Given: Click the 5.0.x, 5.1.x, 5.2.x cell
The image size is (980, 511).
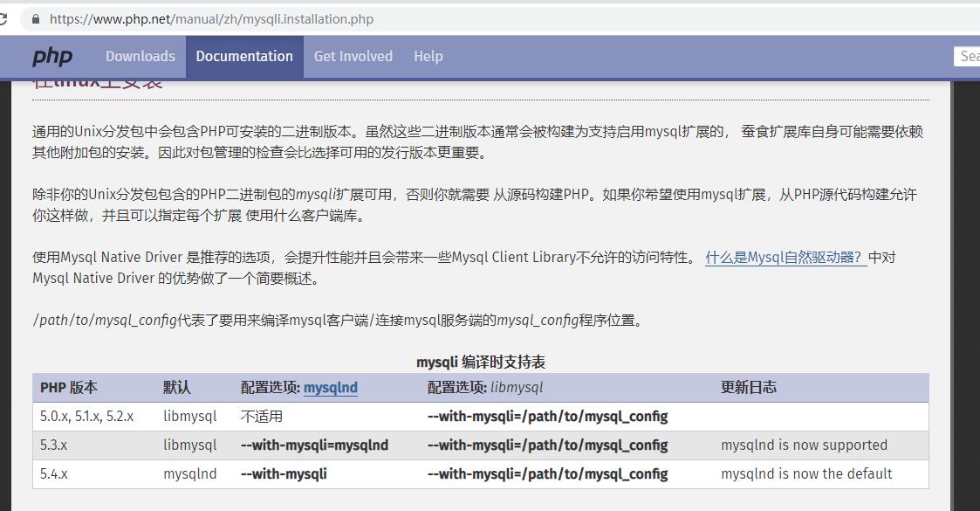Looking at the screenshot, I should point(87,417).
